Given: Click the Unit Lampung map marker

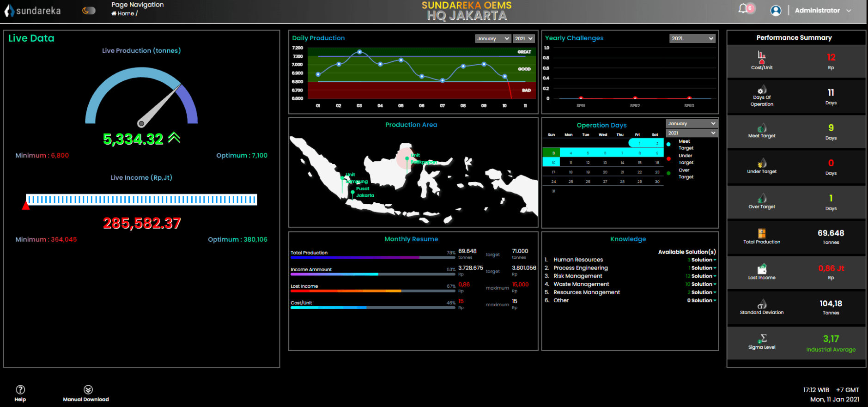Looking at the screenshot, I should click(x=342, y=178).
